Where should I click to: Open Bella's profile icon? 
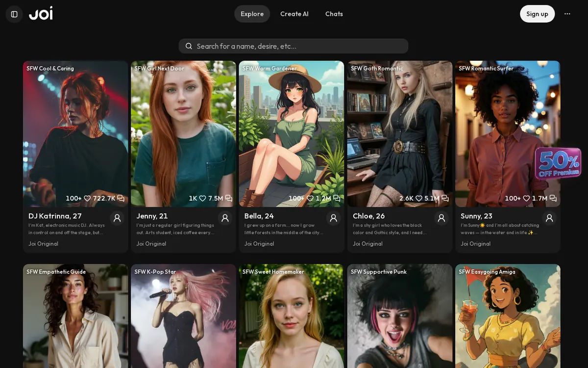click(333, 218)
